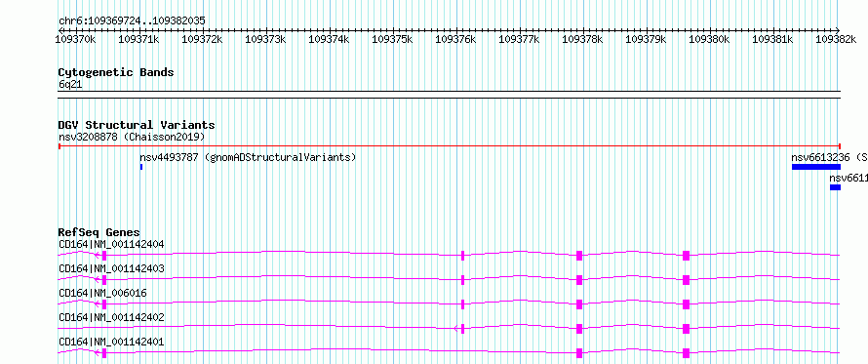Screen dimensions: 868x364
Task: Select NM_001142402 exon between 109379k and 109380k
Action: pos(686,329)
